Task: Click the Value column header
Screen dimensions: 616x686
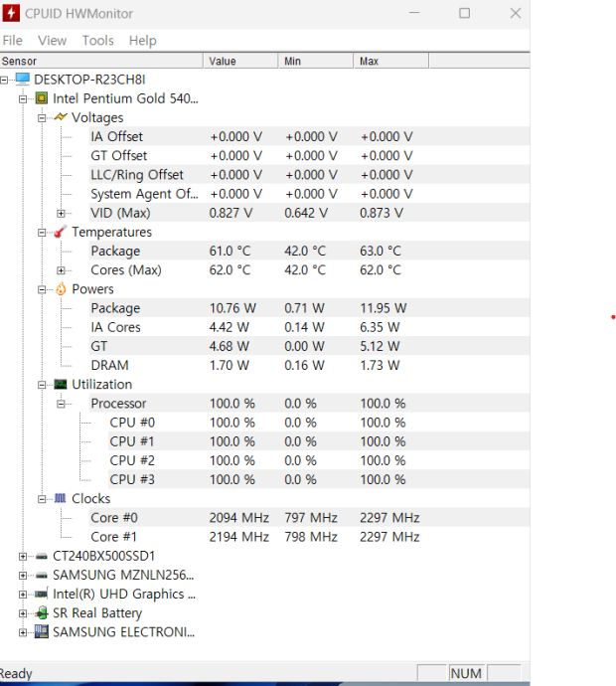Action: pos(240,61)
